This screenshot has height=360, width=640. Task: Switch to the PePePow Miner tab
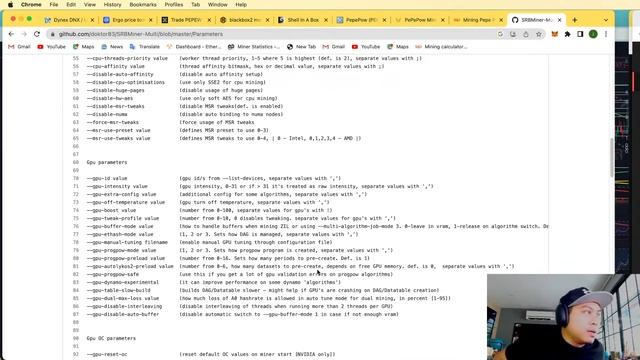click(x=420, y=20)
